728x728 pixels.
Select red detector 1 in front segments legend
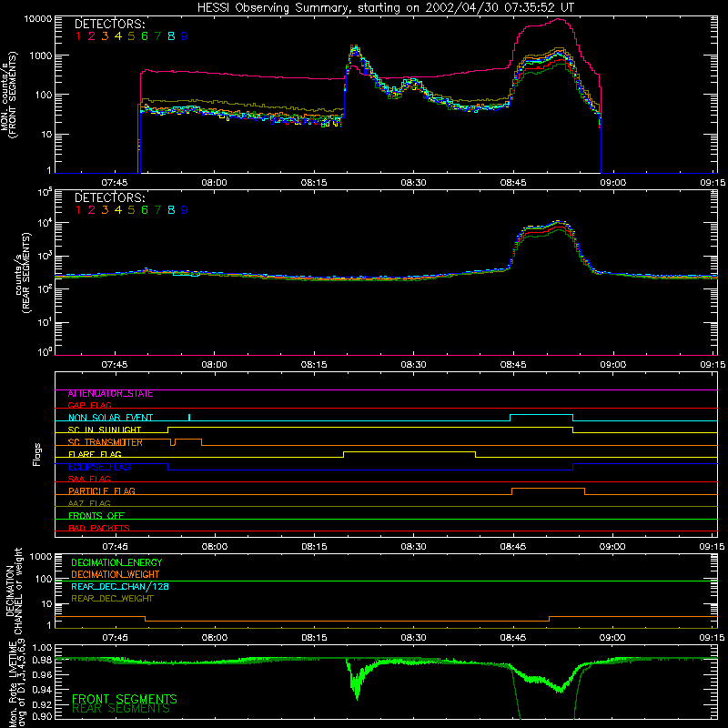(x=78, y=36)
